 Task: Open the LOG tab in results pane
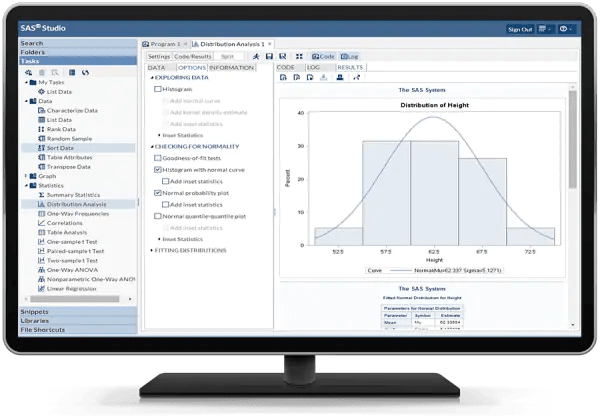click(313, 67)
